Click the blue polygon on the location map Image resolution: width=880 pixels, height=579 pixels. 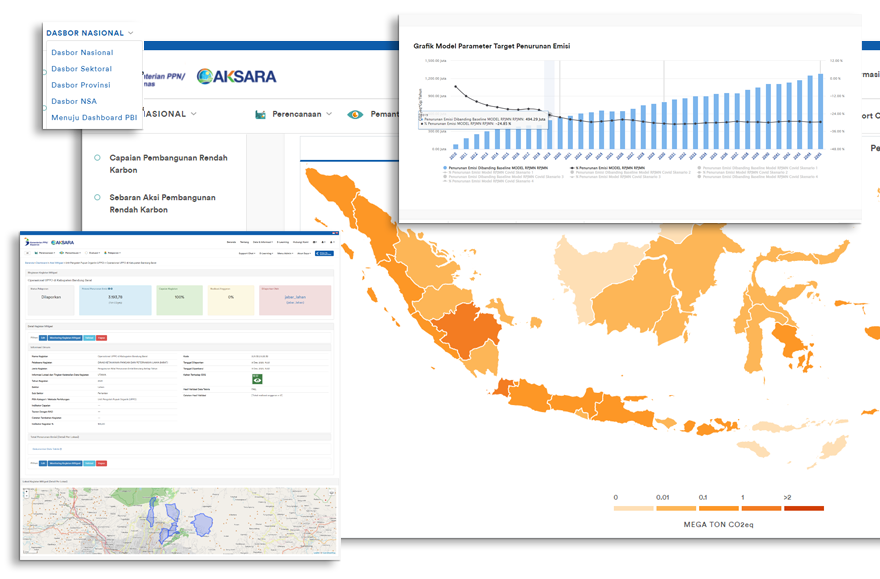[203, 523]
